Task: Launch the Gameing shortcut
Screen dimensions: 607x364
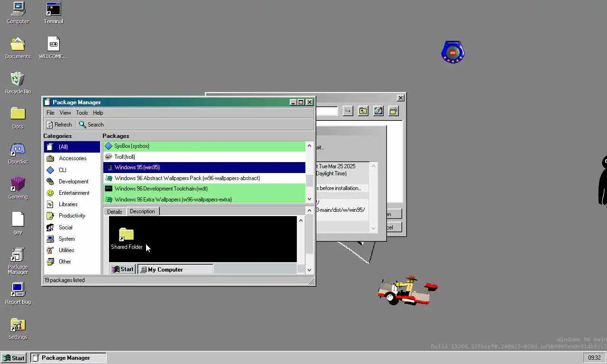Action: tap(18, 188)
